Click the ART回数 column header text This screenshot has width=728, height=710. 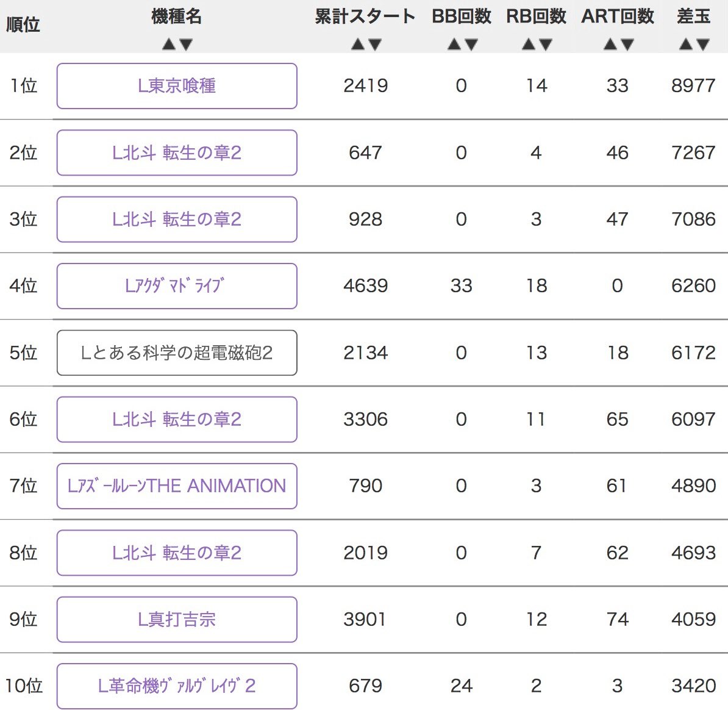(618, 16)
